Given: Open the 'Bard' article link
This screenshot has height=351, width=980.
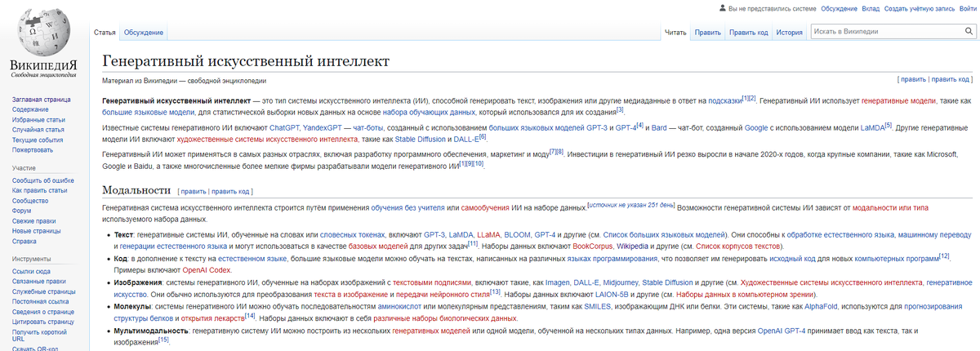Looking at the screenshot, I should (658, 127).
